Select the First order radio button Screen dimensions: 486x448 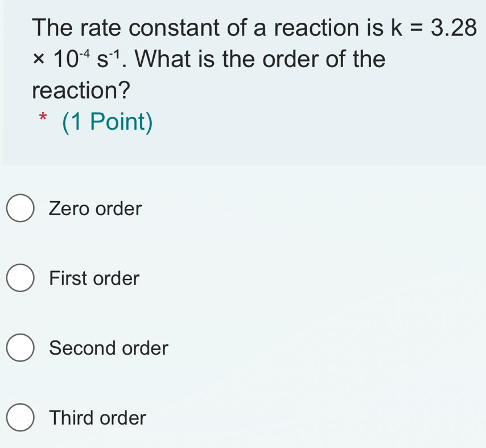point(20,278)
